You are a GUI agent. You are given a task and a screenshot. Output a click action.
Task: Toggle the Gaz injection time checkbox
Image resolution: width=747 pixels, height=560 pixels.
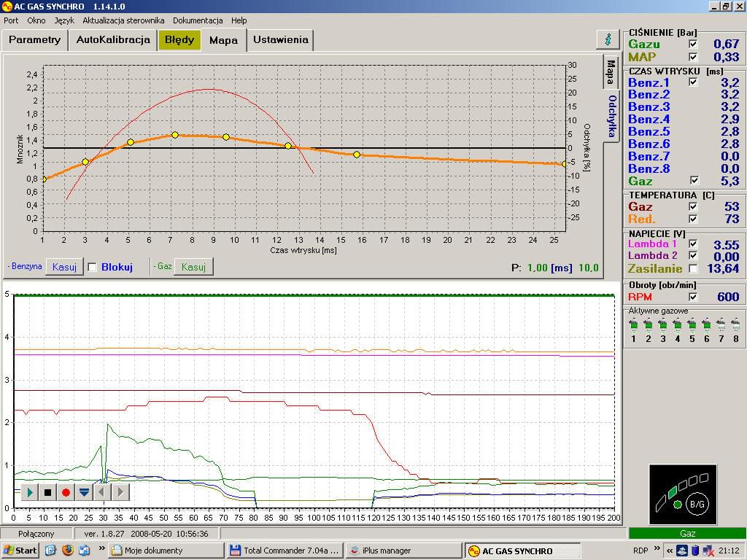[x=694, y=181]
